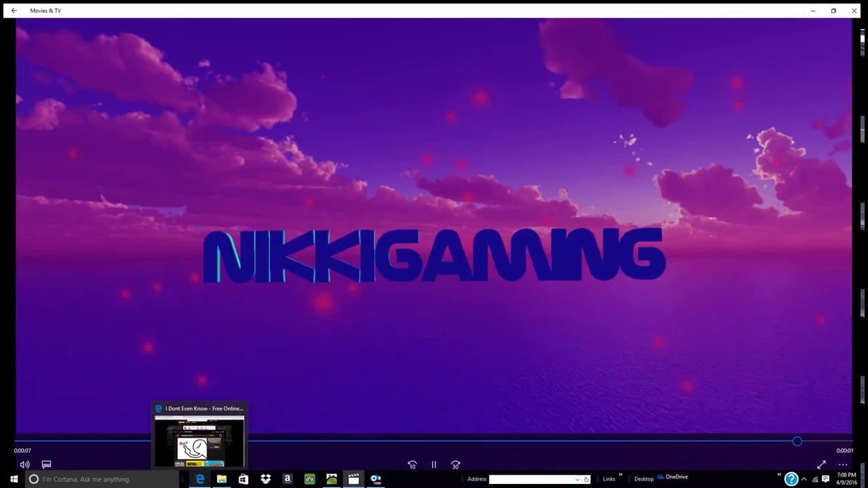The height and width of the screenshot is (488, 868).
Task: Open the blue help question mark icon
Action: click(x=791, y=479)
